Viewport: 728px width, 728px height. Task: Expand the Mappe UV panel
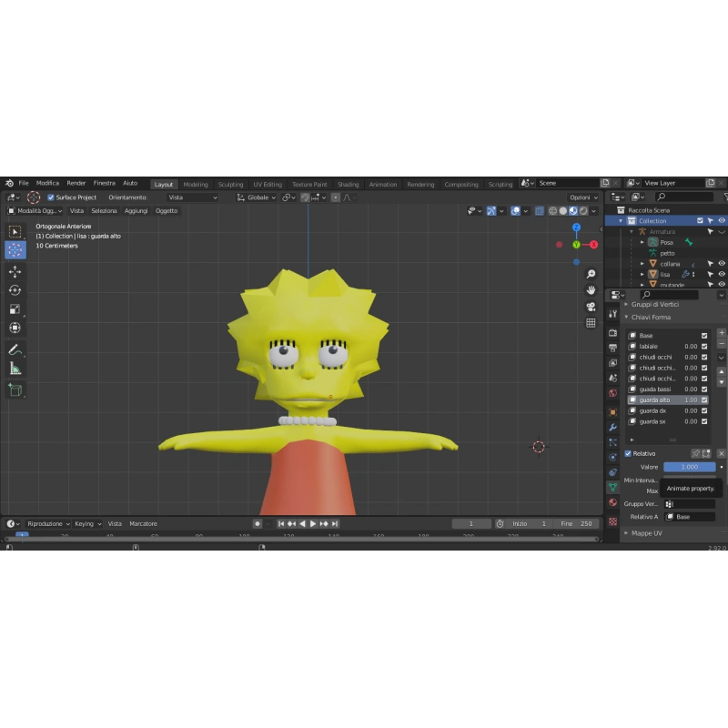click(647, 533)
